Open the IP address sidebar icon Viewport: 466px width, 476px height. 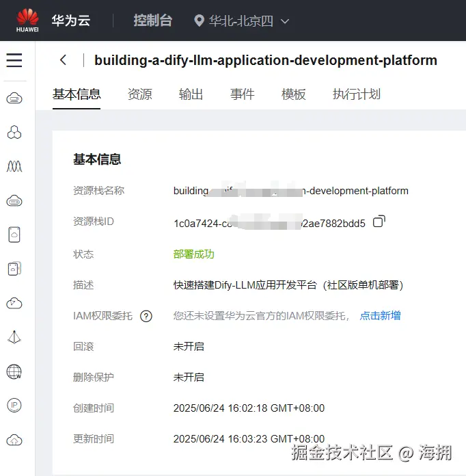point(14,406)
